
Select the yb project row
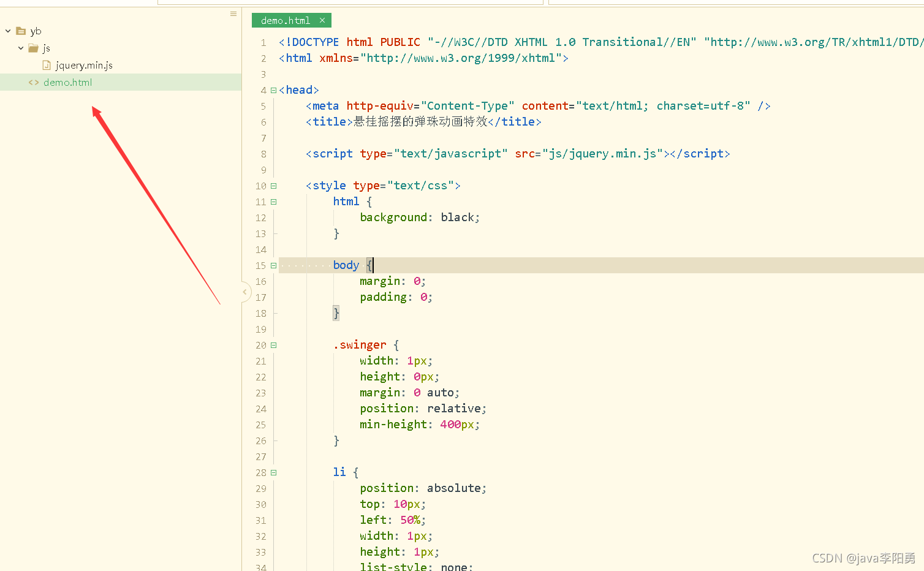121,31
